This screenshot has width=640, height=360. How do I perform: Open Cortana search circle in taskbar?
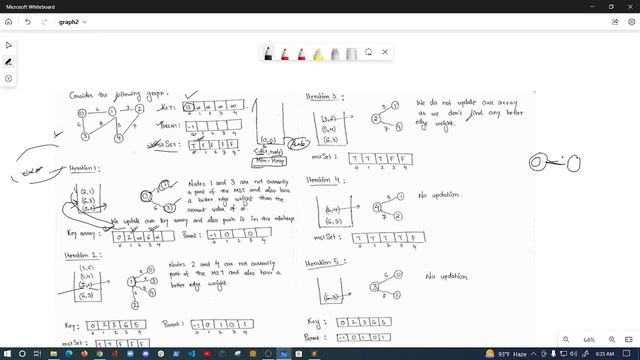coord(22,354)
